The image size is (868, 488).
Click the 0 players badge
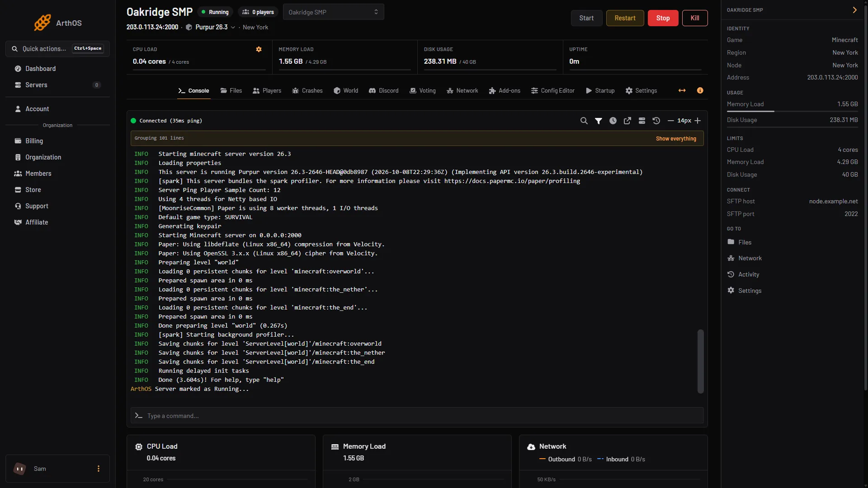click(258, 12)
